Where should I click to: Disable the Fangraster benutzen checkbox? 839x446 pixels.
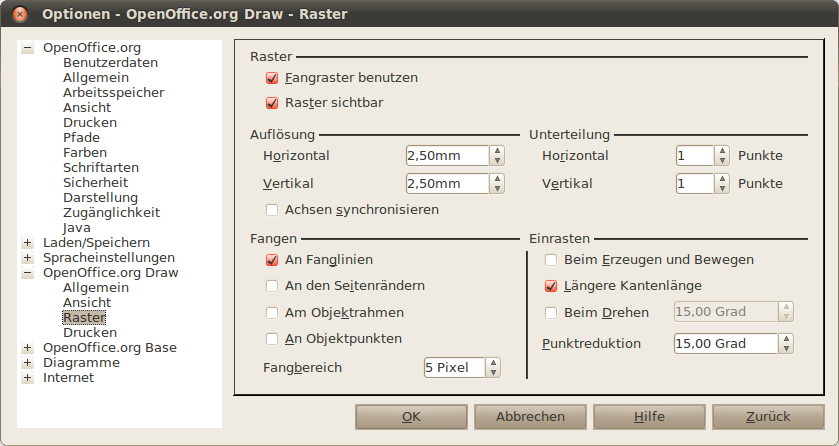tap(271, 77)
